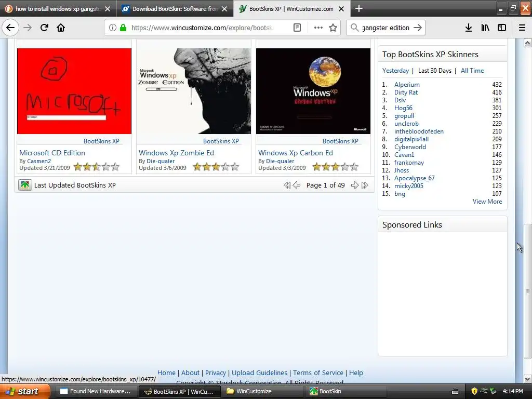Show Yesterday's top skinners
Screen dimensions: 532x399
[x=395, y=71]
